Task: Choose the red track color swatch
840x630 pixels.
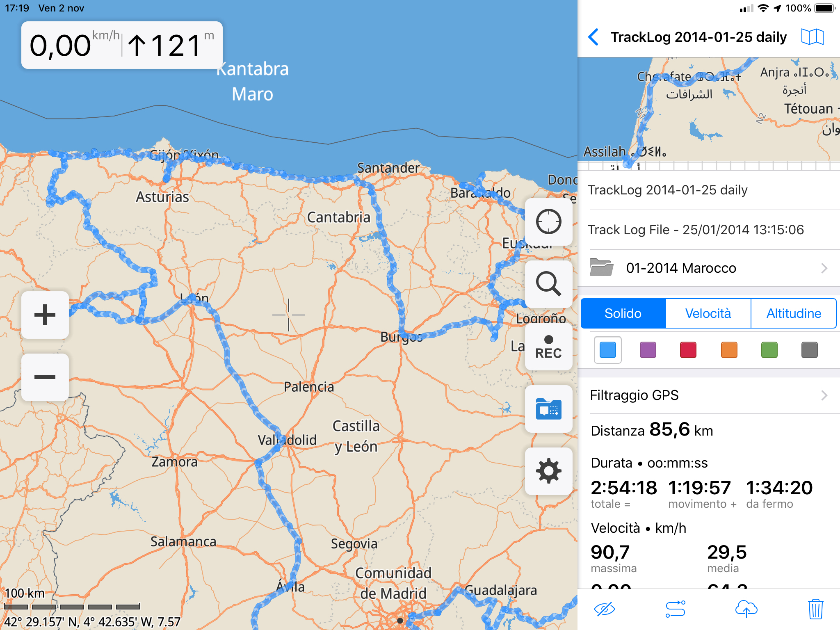Action: click(688, 350)
